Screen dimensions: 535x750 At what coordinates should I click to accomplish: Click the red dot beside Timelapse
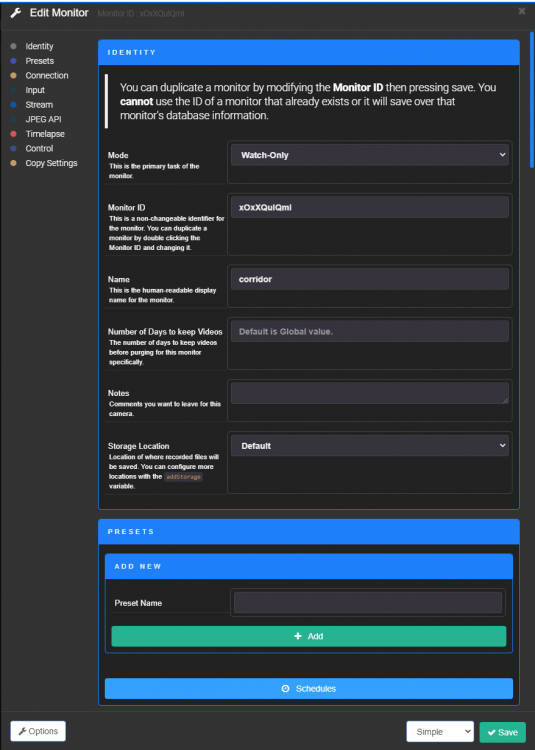[13, 134]
